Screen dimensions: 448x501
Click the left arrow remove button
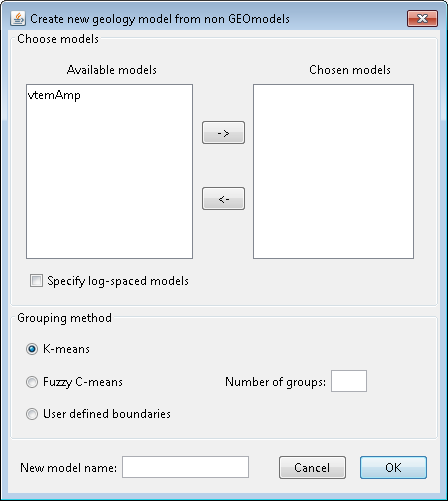tap(223, 199)
